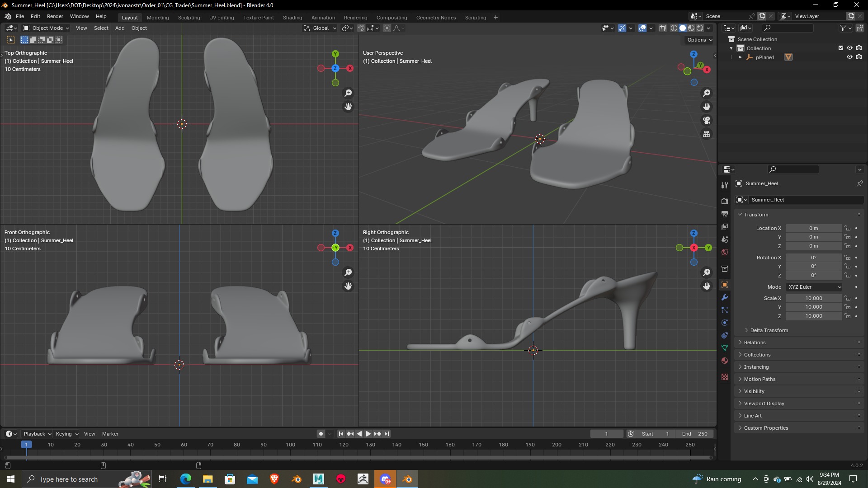This screenshot has width=868, height=488.
Task: Expand pPlane1 tree item in outliner
Action: point(740,57)
